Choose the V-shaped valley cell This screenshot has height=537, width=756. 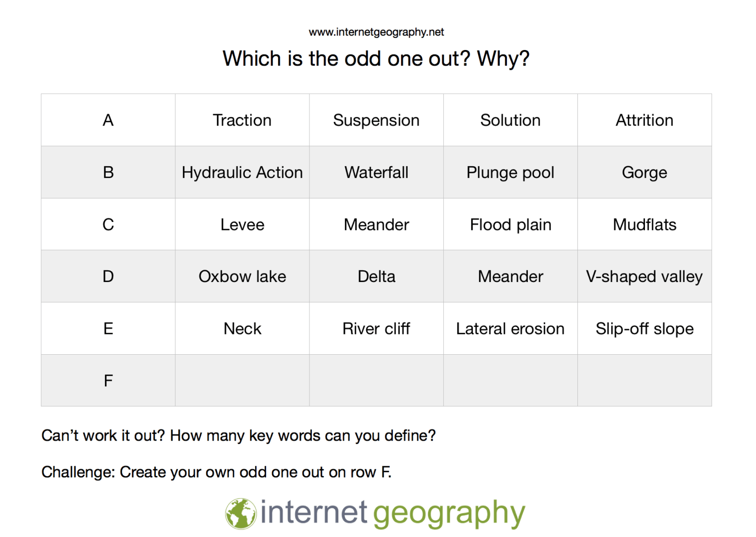(644, 276)
